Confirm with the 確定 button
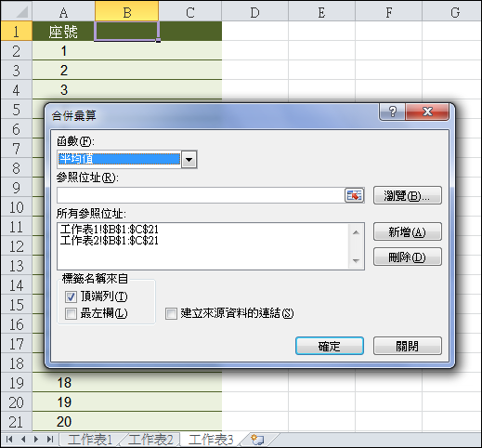 click(x=330, y=346)
